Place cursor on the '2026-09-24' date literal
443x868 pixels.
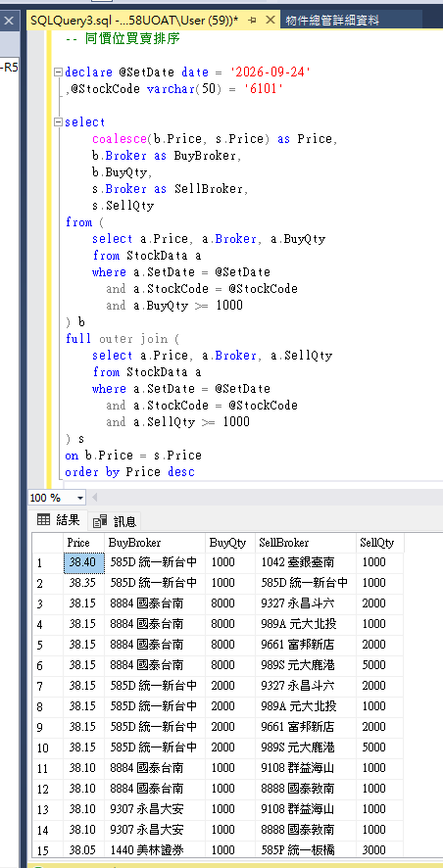pos(271,72)
